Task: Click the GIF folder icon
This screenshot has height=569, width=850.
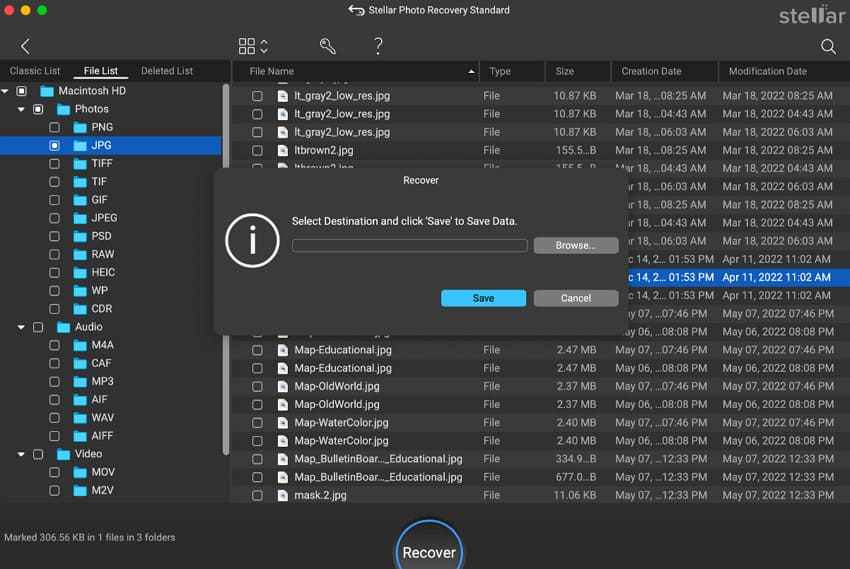Action: (80, 200)
